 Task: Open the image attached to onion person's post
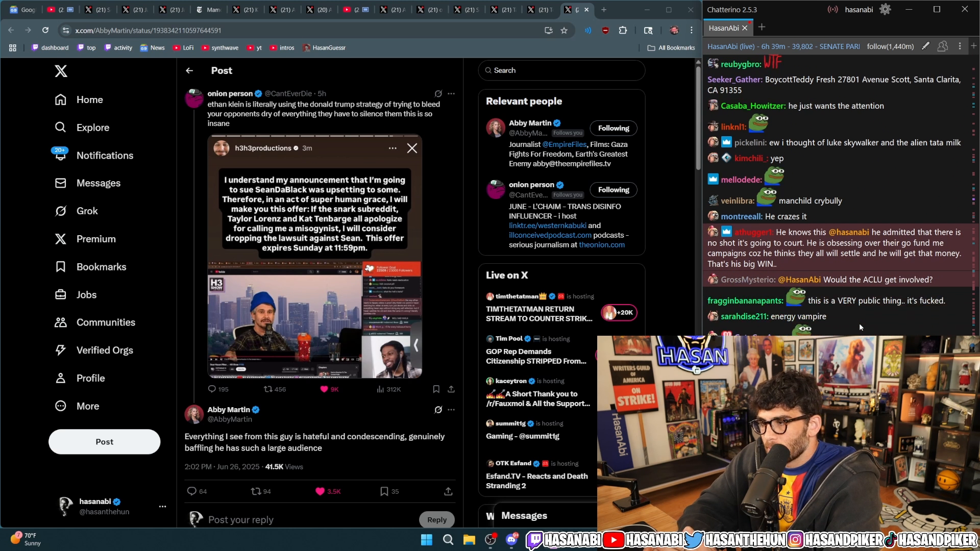pyautogui.click(x=314, y=257)
